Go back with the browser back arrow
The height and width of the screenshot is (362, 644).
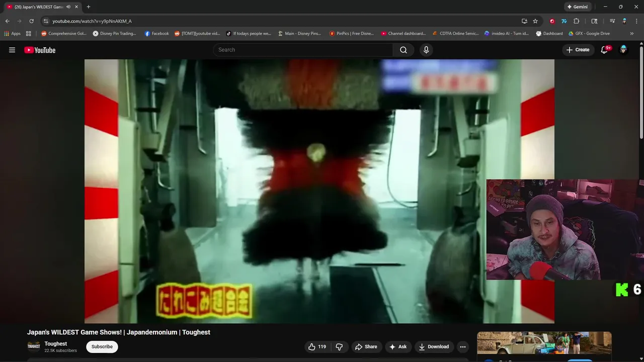point(7,21)
